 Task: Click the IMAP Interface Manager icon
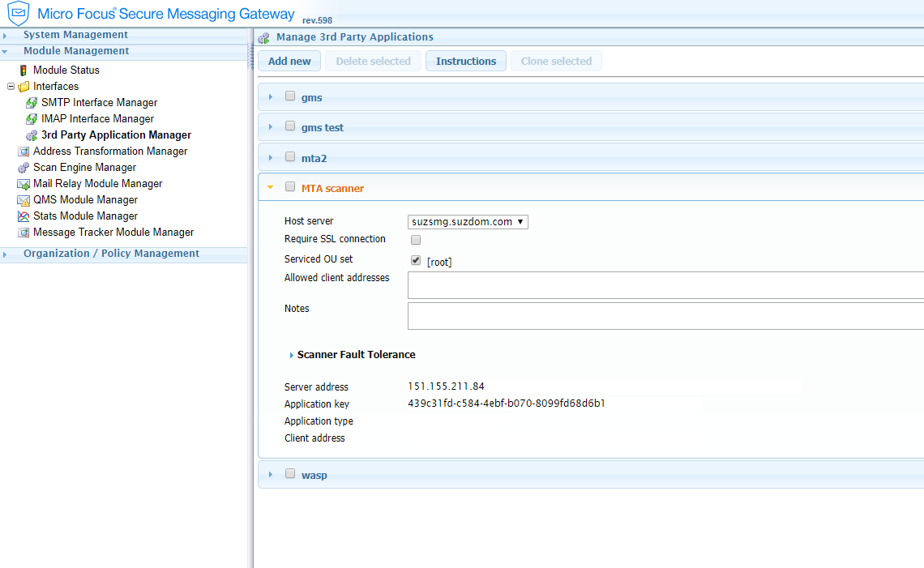tap(32, 119)
